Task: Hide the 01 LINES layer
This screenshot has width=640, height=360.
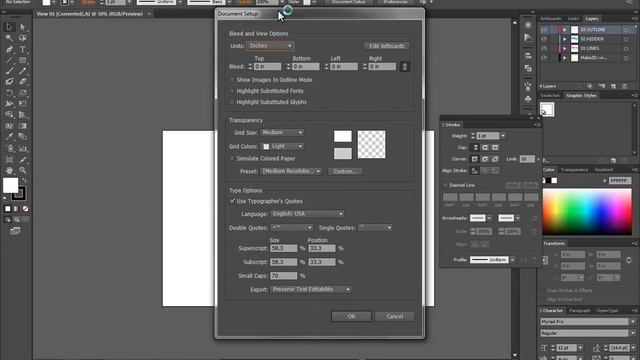Action: point(544,48)
